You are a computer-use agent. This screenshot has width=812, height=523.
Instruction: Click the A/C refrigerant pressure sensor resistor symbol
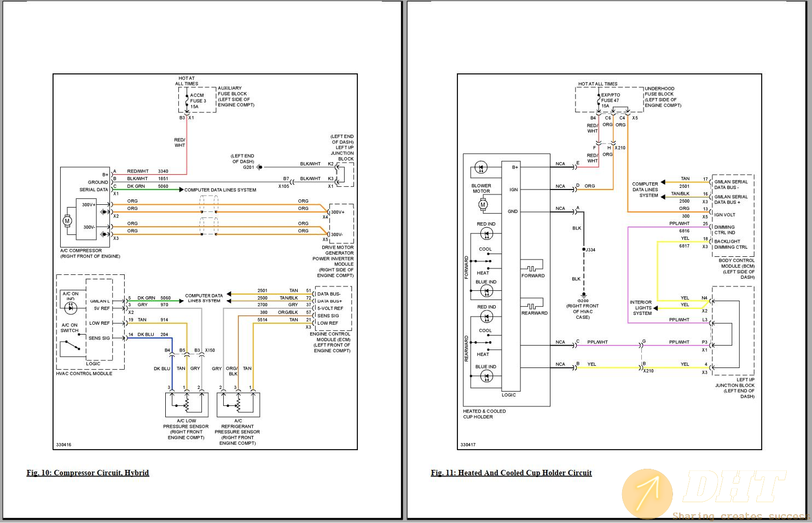239,405
